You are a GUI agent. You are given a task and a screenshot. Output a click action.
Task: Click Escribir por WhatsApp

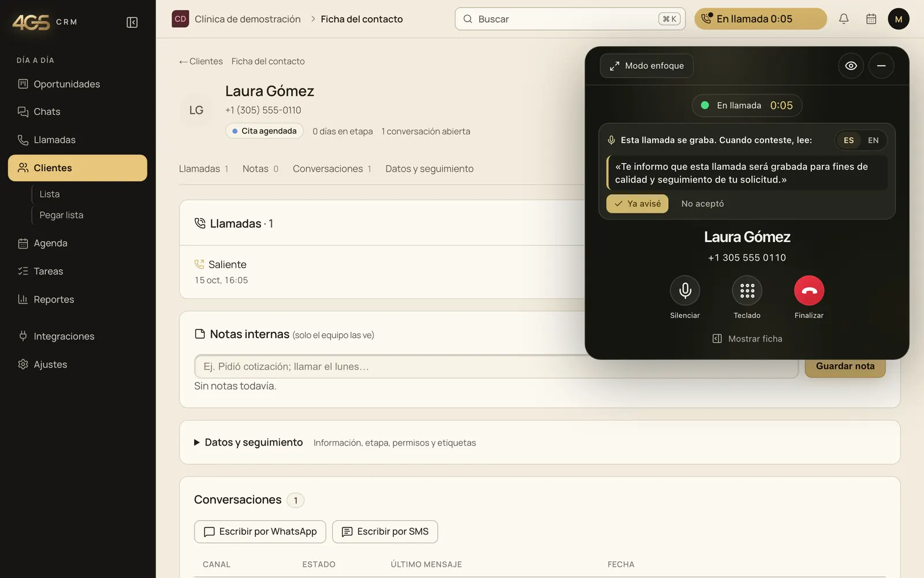pos(260,532)
